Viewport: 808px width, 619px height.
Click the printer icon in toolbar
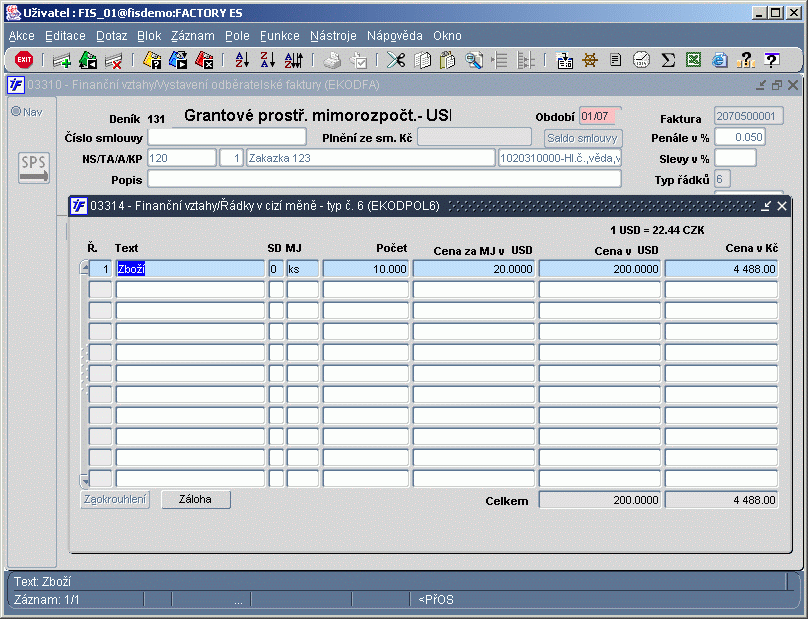[332, 60]
